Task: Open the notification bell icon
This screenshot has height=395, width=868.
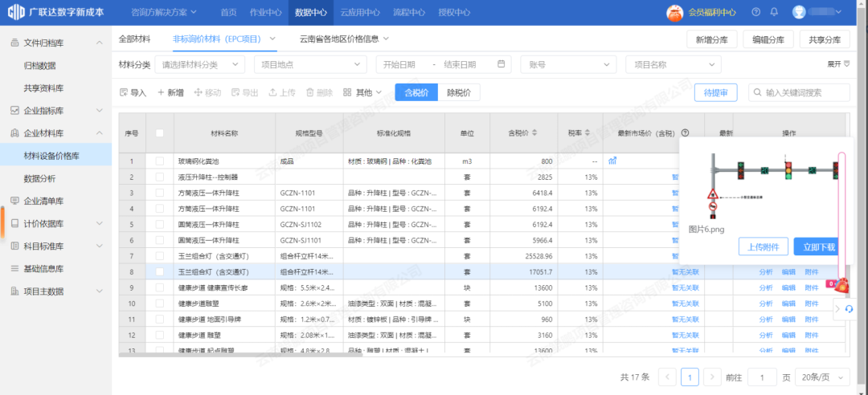Action: click(774, 12)
